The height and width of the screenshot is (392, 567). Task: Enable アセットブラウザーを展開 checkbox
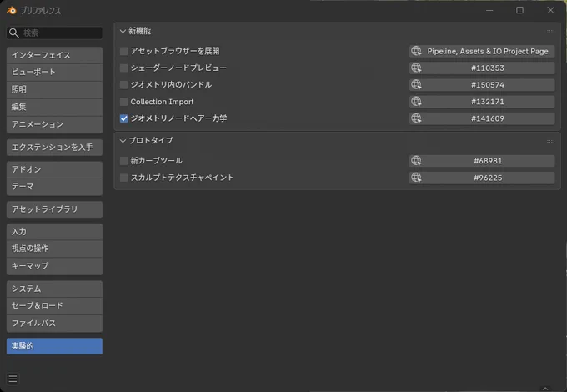[123, 51]
